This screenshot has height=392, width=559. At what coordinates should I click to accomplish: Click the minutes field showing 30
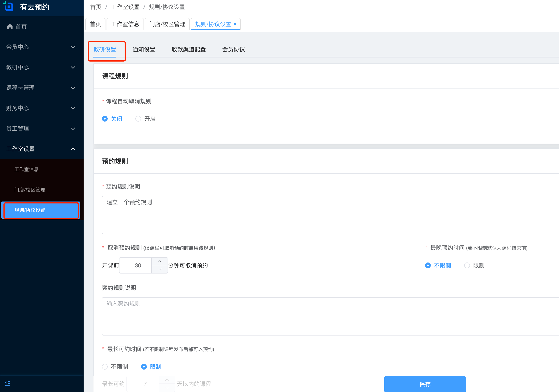(136, 265)
